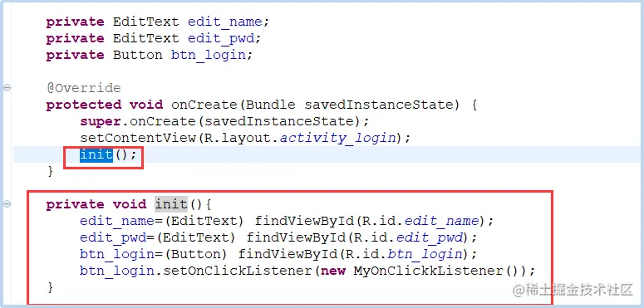Click the btn_login field declaration
644x308 pixels.
(x=208, y=55)
